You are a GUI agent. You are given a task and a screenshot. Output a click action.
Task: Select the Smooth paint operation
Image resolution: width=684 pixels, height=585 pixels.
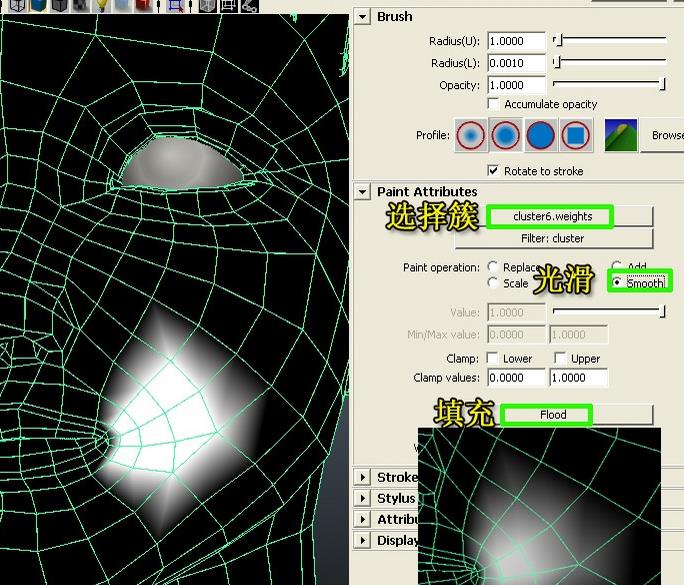coord(617,282)
